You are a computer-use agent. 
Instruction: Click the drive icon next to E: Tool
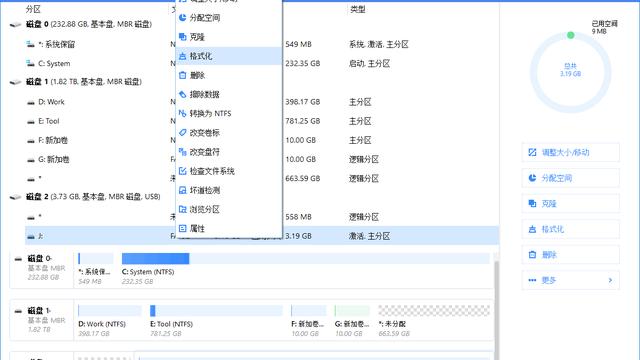(x=31, y=121)
